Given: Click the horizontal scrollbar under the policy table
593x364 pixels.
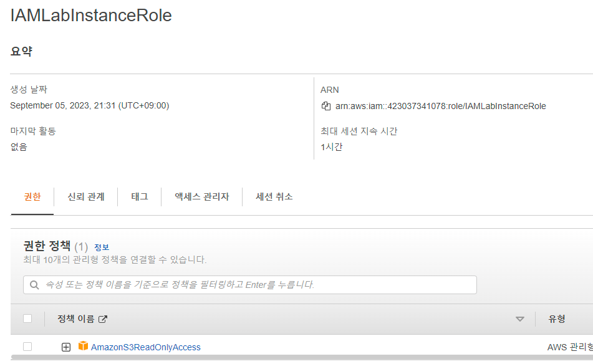Looking at the screenshot, I should (302, 357).
